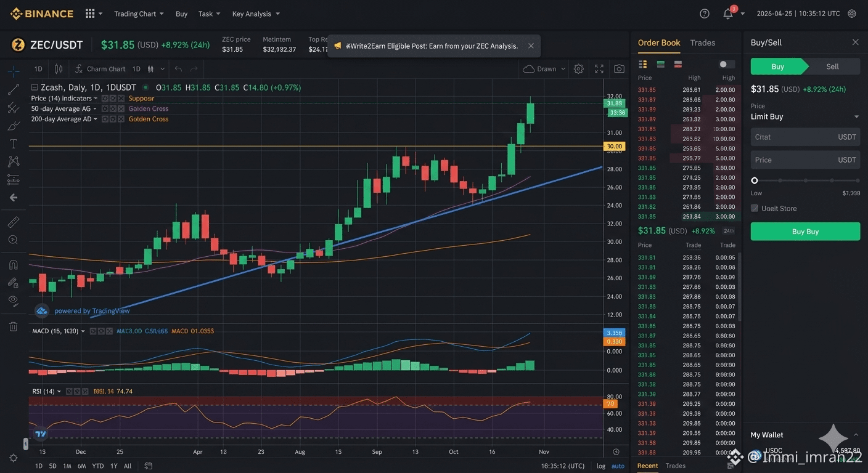Open the settings gear at bottom-left
The image size is (868, 473).
coord(13,458)
